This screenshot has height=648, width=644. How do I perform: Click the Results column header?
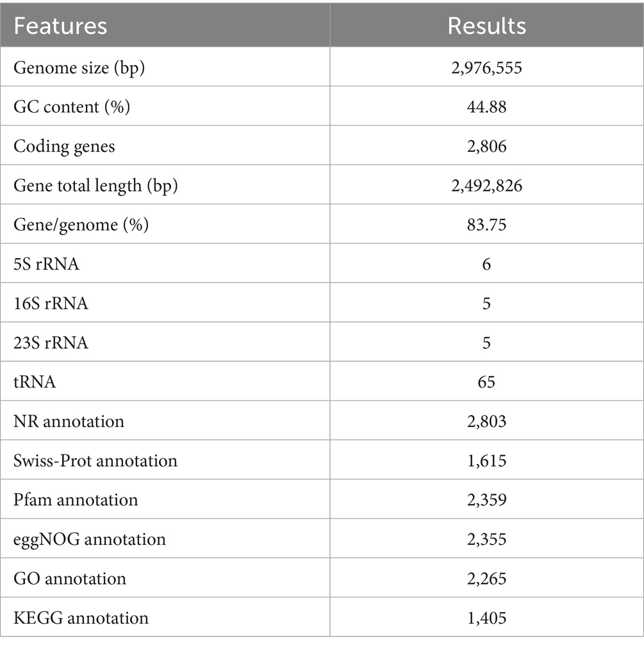tap(486, 26)
